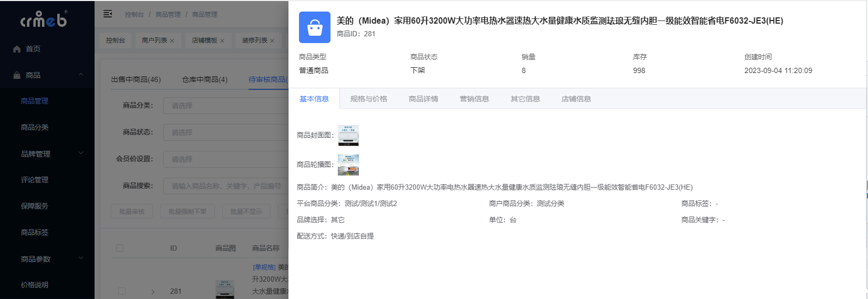Click the 商品封面图 thumbnail
Image resolution: width=868 pixels, height=299 pixels.
(x=348, y=136)
